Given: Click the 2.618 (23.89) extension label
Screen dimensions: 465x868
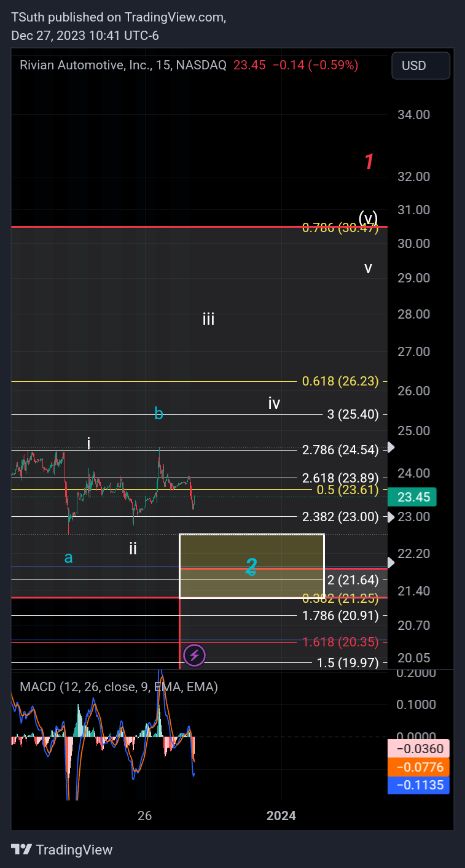Looking at the screenshot, I should pyautogui.click(x=340, y=478).
